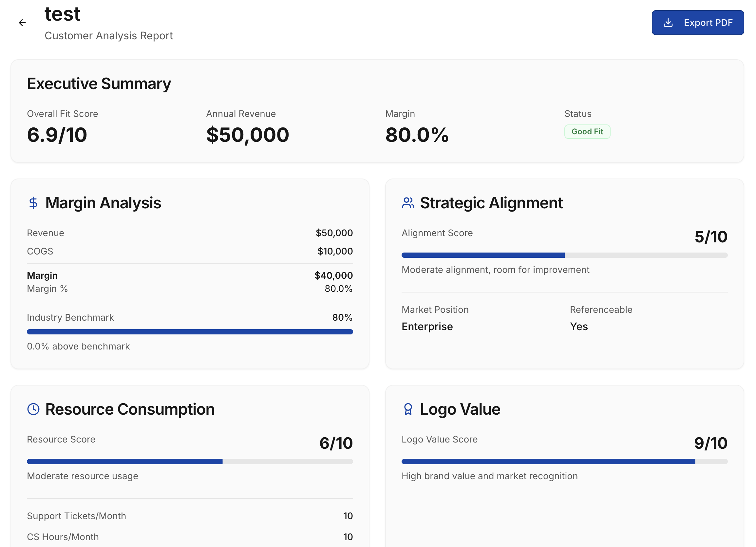Click the Resource Score progress bar
This screenshot has width=756, height=547.
point(190,461)
